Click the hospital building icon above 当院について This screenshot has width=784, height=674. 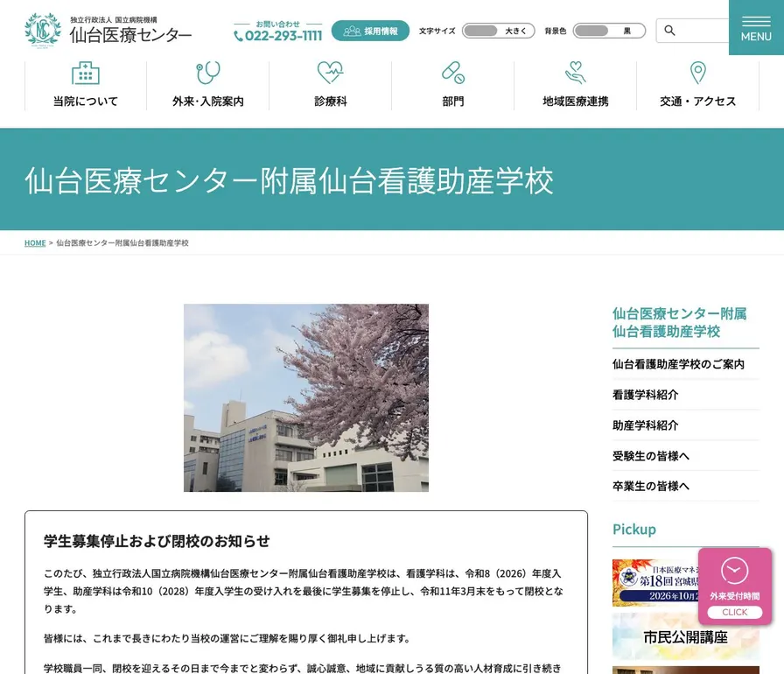tap(86, 74)
